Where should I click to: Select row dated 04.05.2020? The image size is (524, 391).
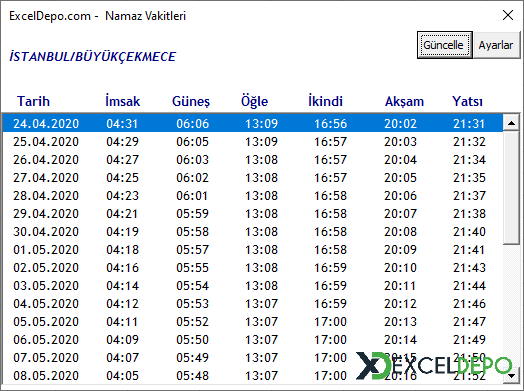point(253,304)
